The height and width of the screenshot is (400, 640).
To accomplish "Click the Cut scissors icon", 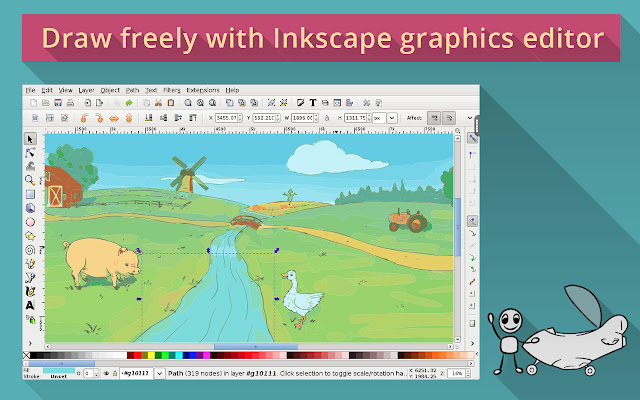I will 158,103.
